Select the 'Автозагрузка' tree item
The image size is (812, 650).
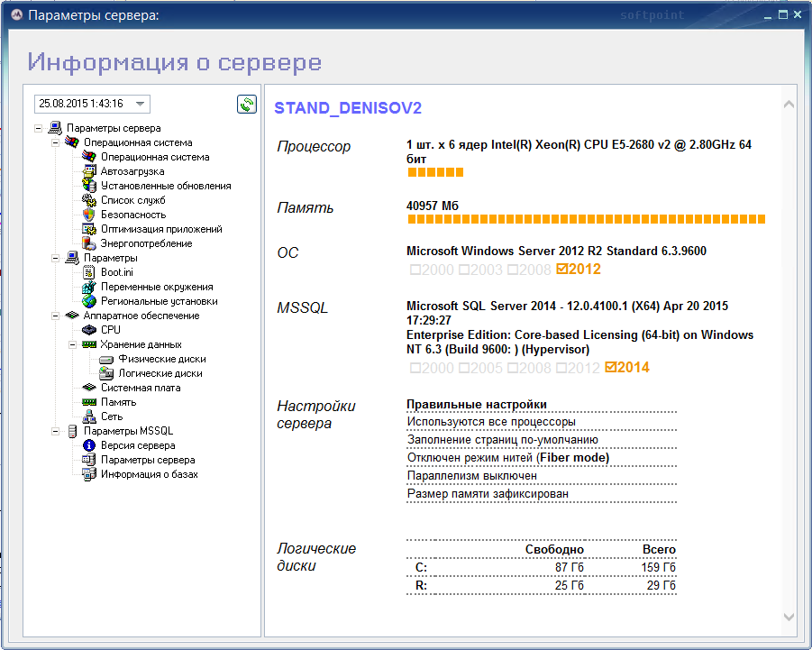[x=132, y=171]
